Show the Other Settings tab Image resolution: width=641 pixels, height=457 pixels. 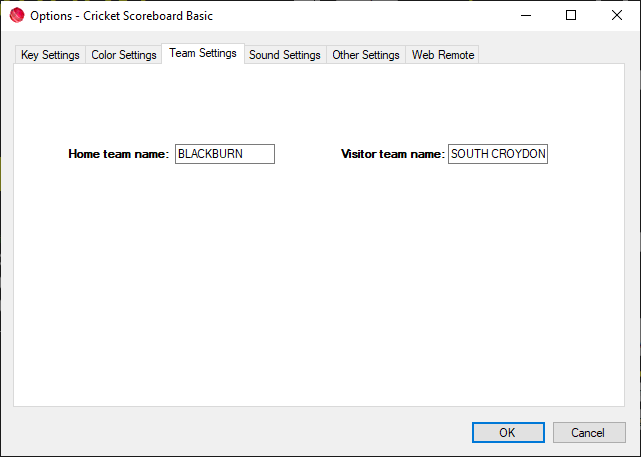click(366, 55)
